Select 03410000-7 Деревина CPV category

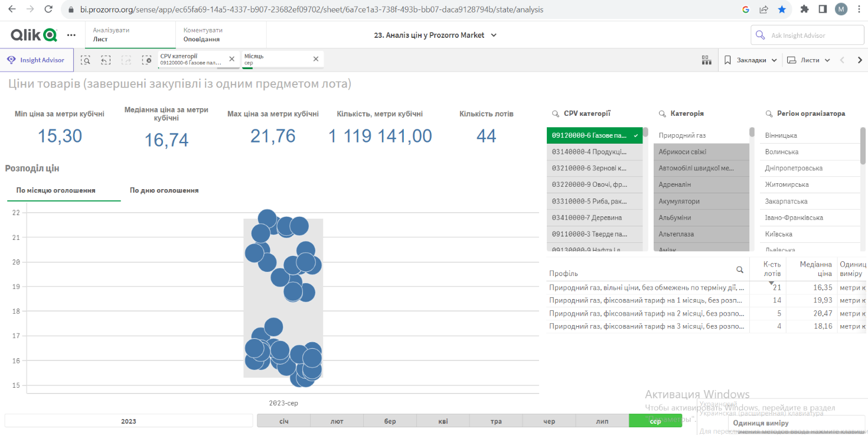[595, 218]
